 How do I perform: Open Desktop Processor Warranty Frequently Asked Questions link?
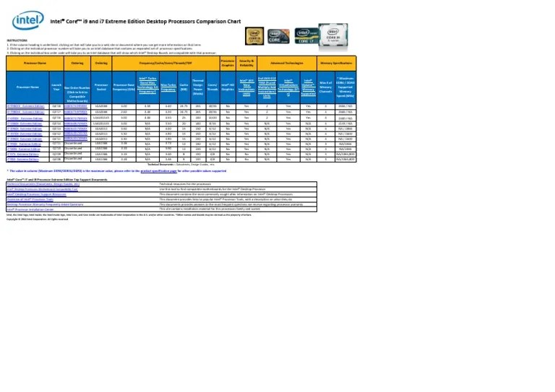tap(45, 204)
